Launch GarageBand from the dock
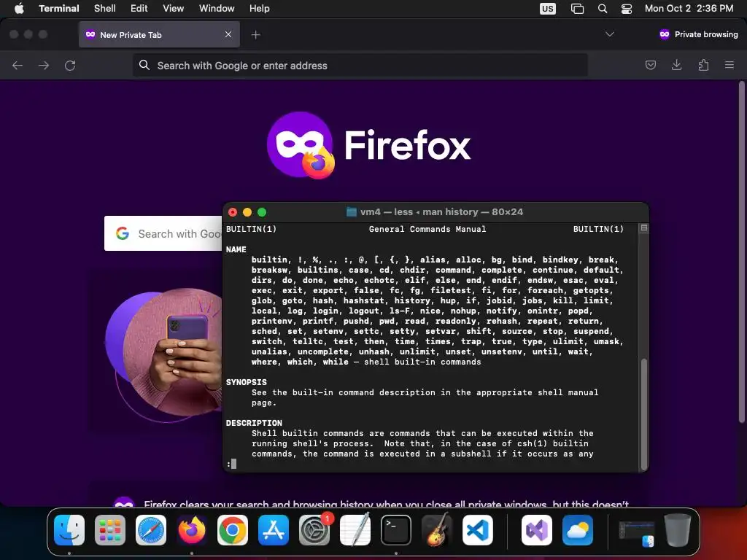 (x=437, y=530)
